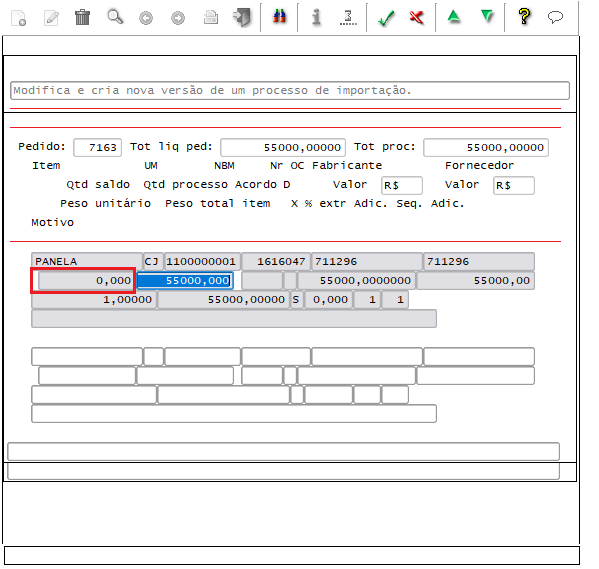Click the green up arrow icon
Image resolution: width=599 pixels, height=569 pixels.
[x=454, y=16]
